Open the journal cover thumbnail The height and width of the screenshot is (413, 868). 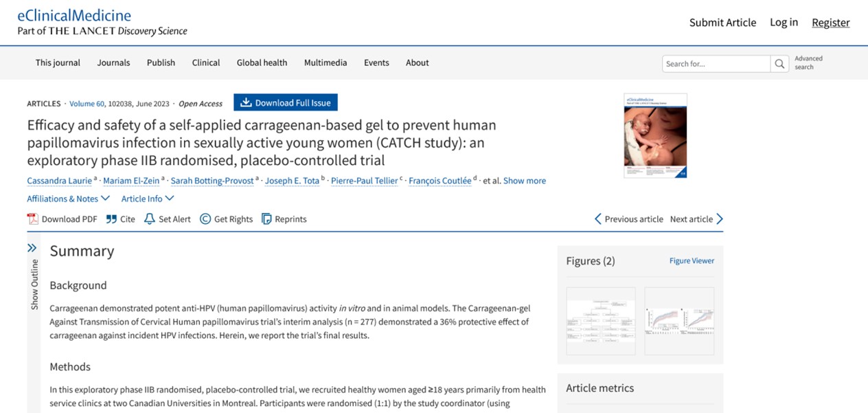[655, 135]
